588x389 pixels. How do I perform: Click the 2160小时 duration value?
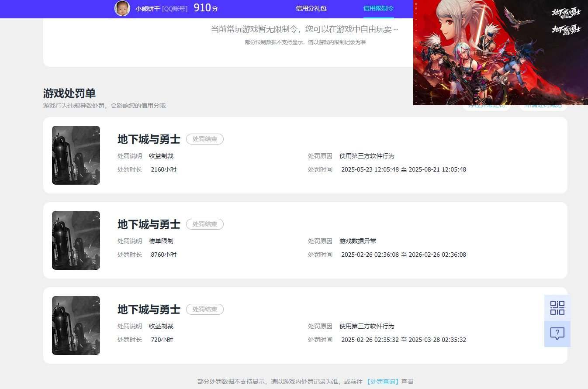click(x=164, y=169)
